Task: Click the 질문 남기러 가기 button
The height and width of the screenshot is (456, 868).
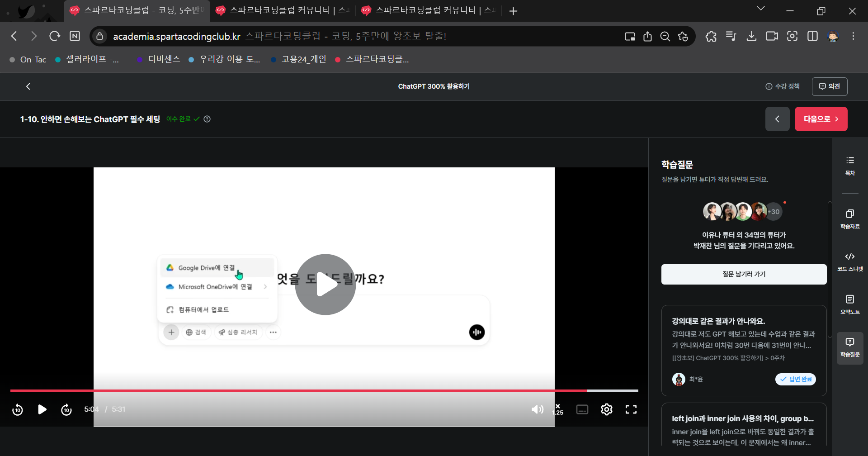Action: (744, 274)
